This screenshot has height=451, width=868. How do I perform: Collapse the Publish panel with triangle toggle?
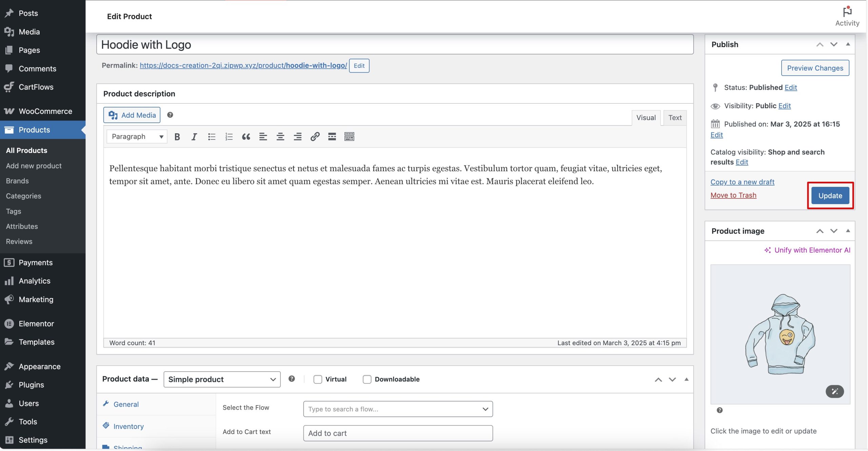point(848,44)
